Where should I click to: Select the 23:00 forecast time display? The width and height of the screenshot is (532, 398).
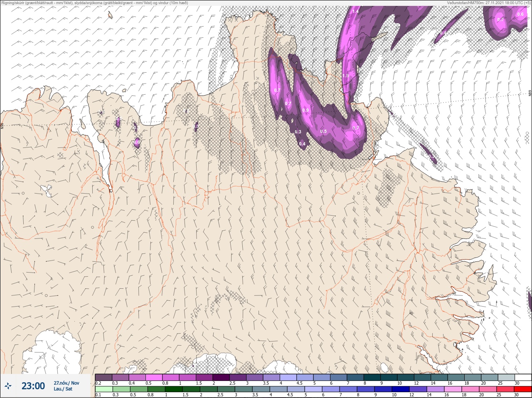[x=33, y=386]
